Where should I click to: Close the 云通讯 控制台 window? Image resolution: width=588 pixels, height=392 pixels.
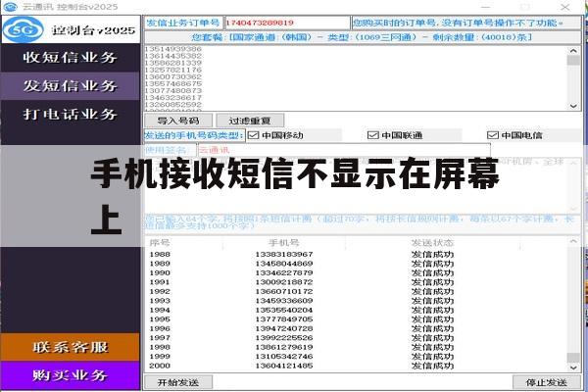point(565,7)
